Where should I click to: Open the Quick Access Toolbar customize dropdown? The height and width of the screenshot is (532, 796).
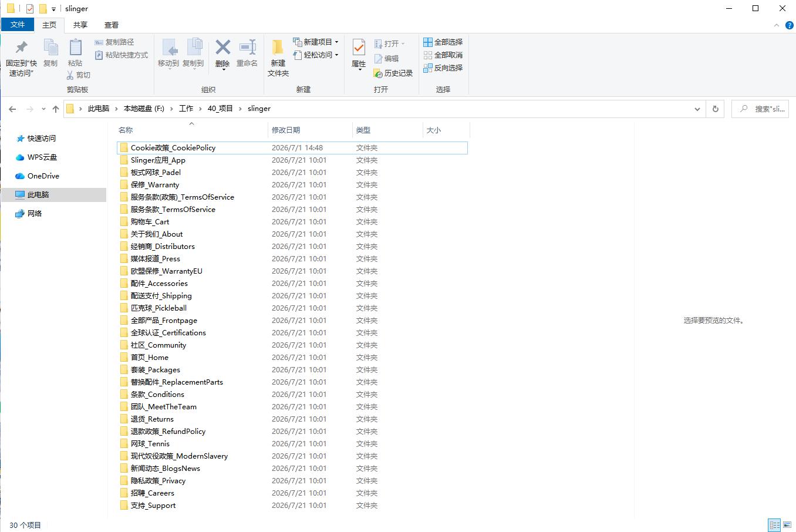pos(53,9)
